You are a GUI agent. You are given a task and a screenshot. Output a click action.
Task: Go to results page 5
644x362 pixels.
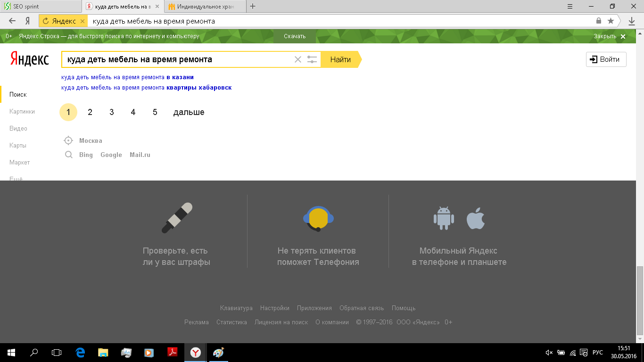[x=155, y=112]
